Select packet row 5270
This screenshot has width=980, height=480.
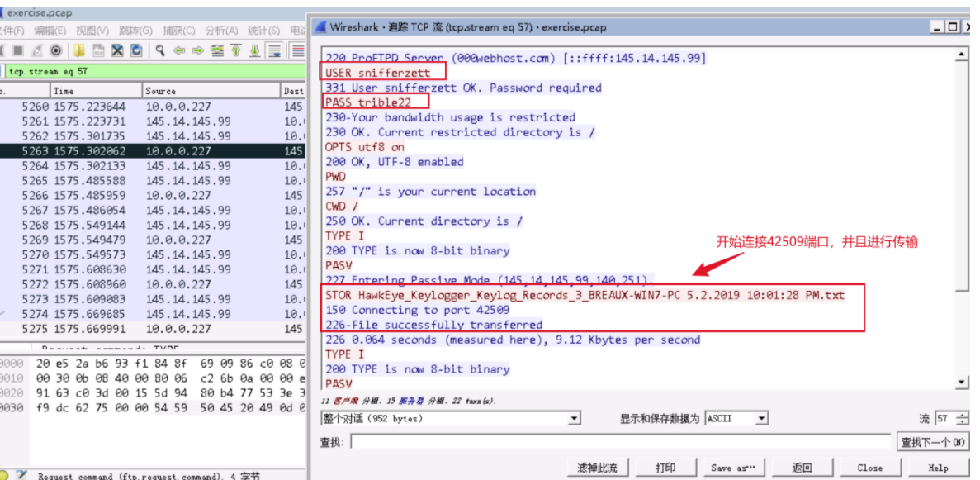click(x=153, y=254)
